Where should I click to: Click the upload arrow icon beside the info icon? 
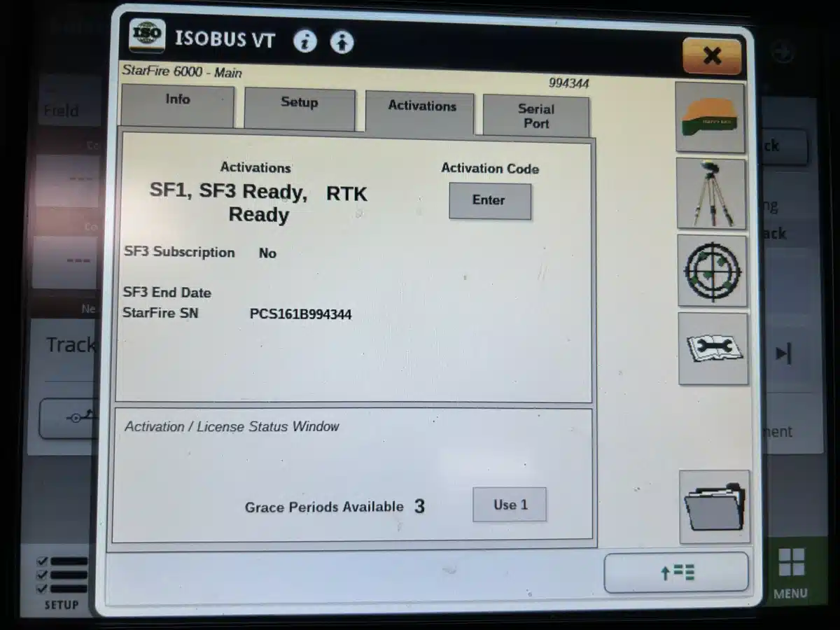pos(342,42)
